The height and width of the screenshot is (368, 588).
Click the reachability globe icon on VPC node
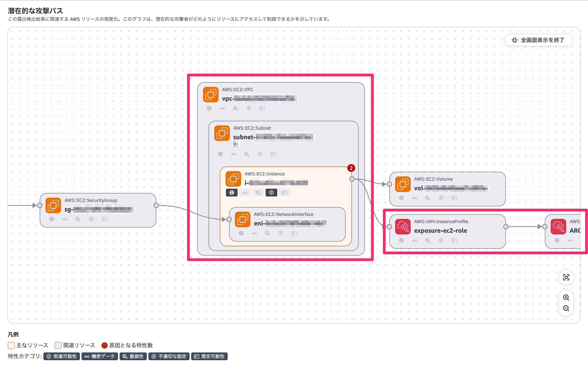point(209,108)
